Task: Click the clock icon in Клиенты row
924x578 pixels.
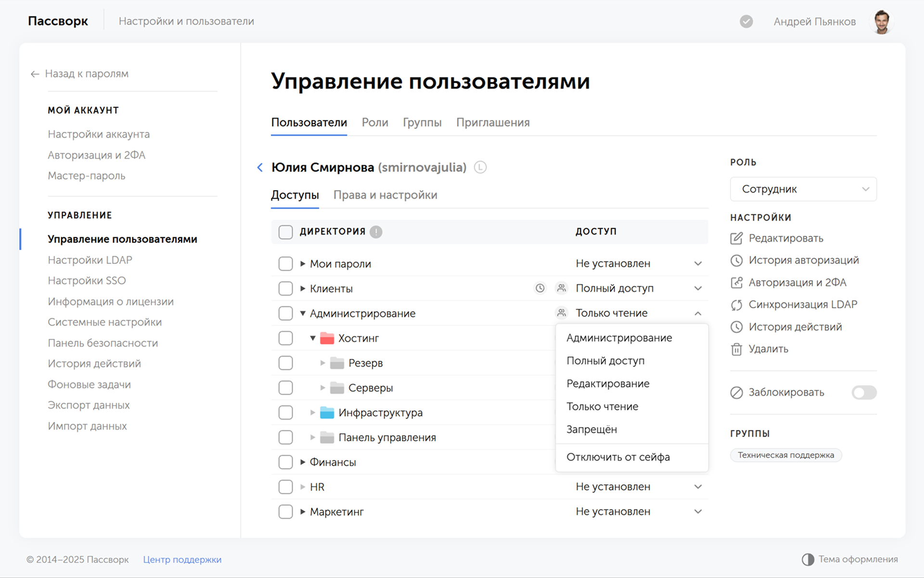Action: [540, 289]
